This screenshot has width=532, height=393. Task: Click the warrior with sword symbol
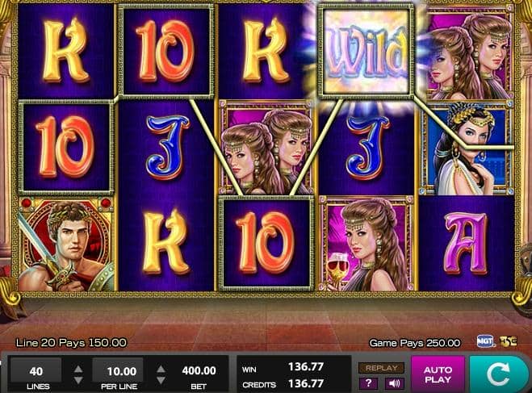[x=67, y=245]
